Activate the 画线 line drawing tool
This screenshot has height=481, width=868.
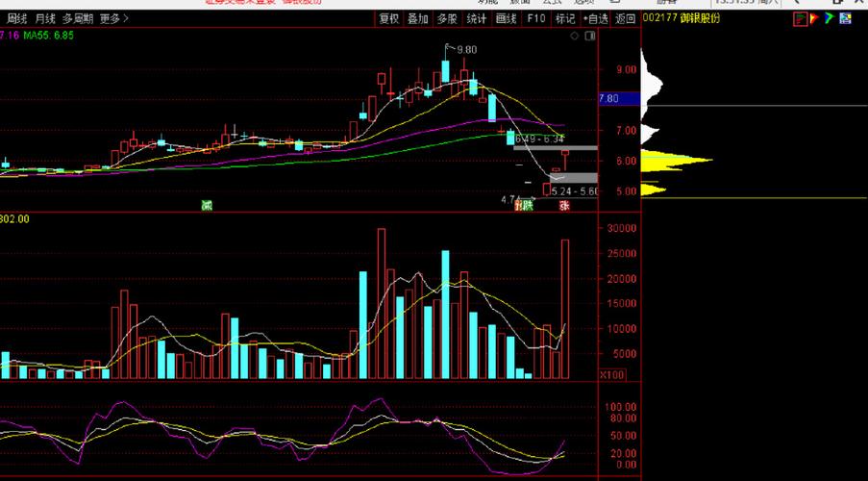(x=506, y=19)
